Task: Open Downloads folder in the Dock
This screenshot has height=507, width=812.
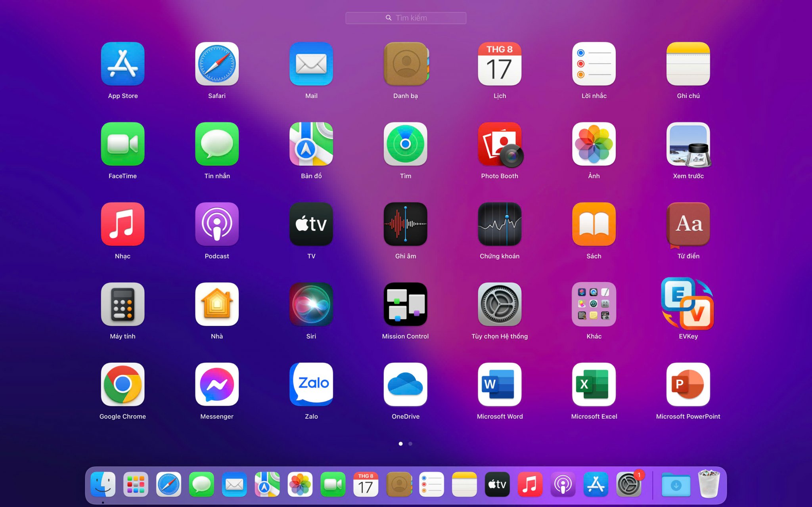Action: click(676, 484)
